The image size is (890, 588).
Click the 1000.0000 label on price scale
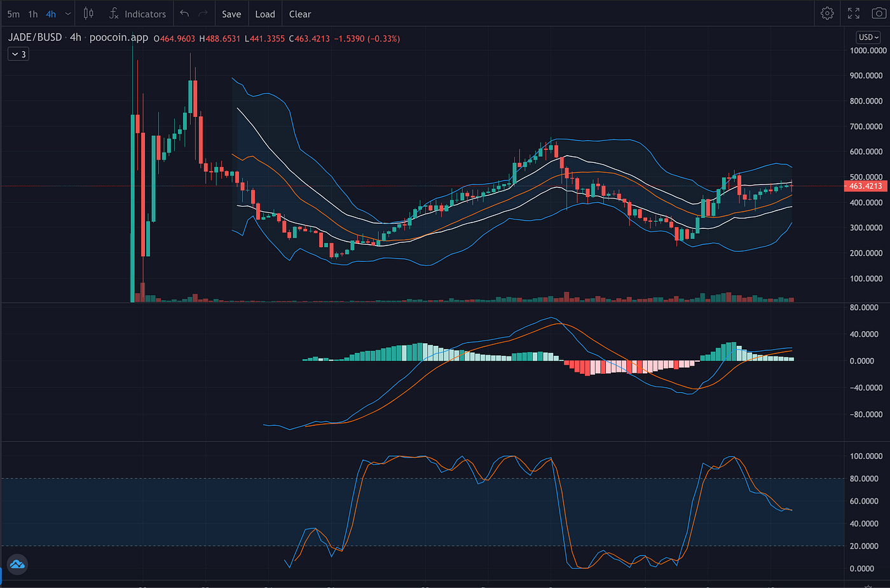tap(868, 50)
